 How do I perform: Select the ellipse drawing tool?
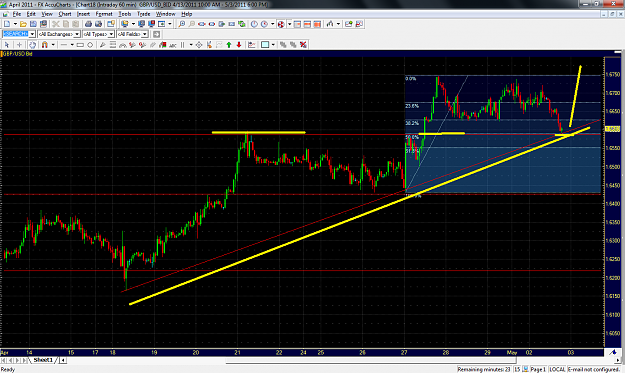pos(90,45)
